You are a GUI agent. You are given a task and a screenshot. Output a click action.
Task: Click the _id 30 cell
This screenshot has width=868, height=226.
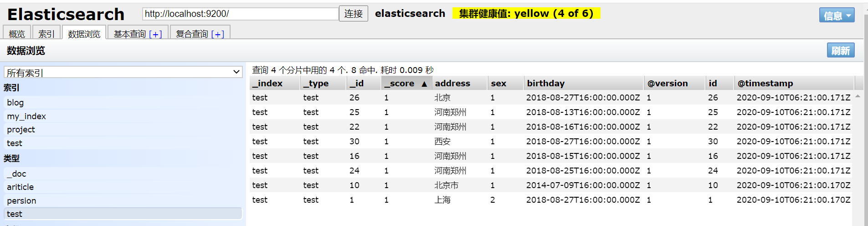[x=354, y=142]
